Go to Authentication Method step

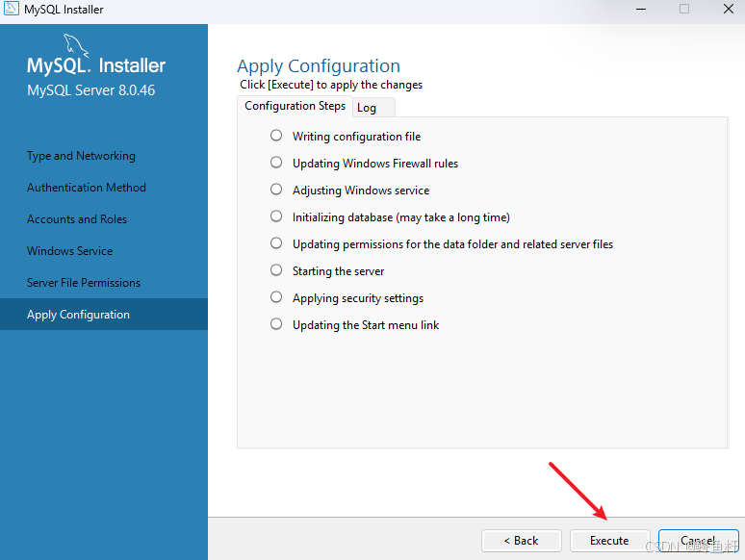pos(87,188)
